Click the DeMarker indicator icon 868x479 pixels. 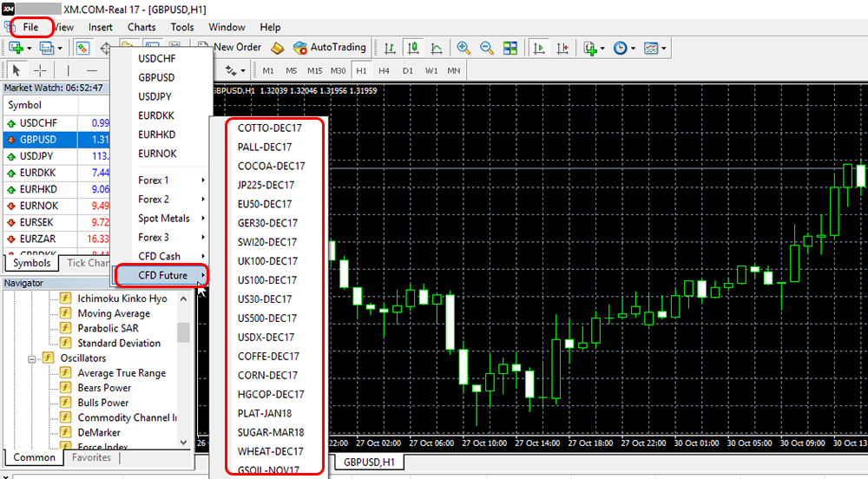66,432
